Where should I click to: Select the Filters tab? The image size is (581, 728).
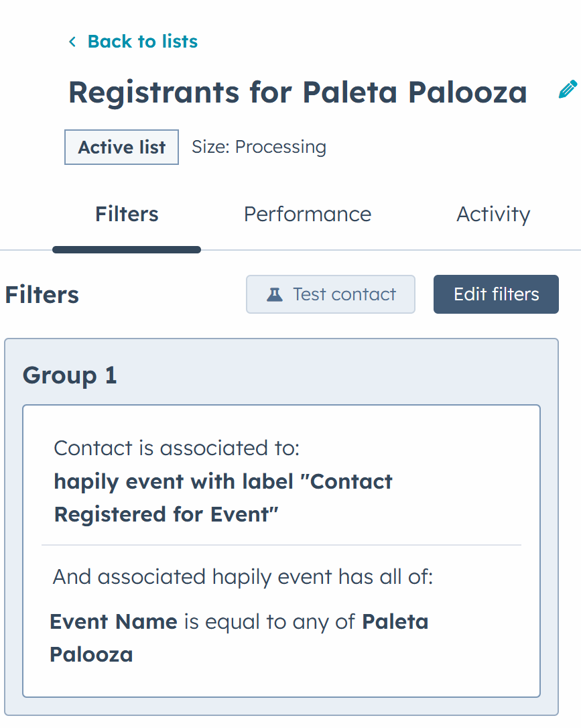(127, 214)
